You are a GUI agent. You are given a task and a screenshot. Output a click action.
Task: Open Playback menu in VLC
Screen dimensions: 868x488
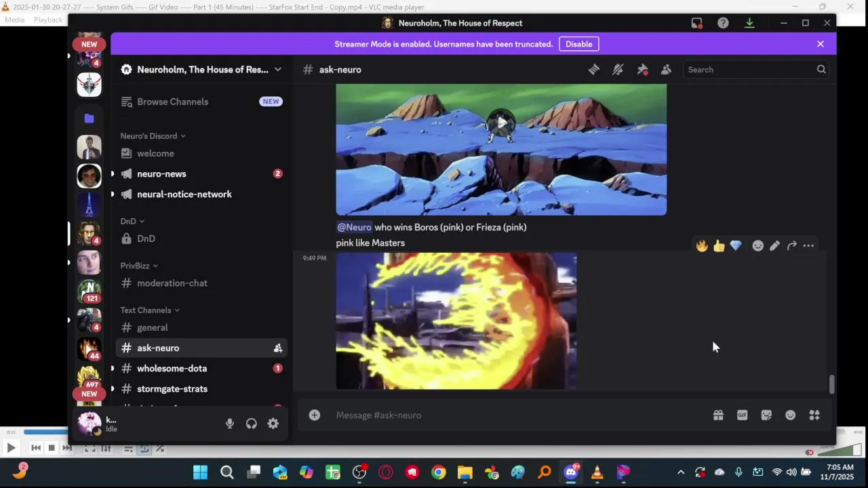click(x=48, y=20)
